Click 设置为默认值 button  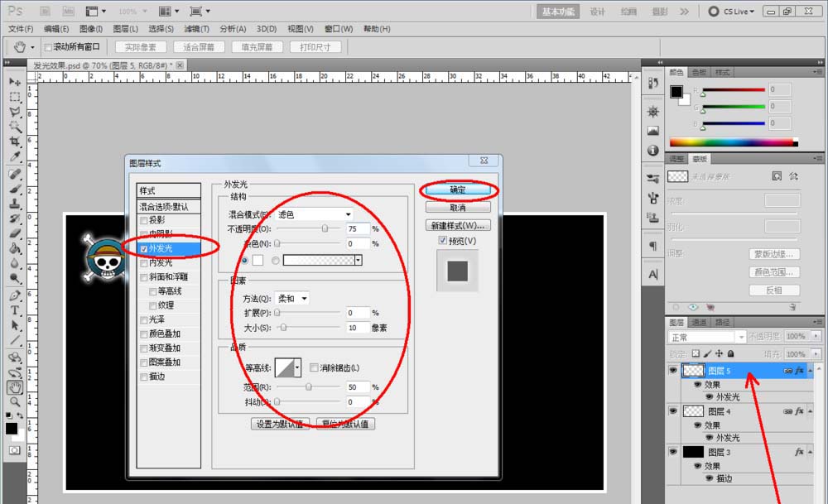pos(280,424)
